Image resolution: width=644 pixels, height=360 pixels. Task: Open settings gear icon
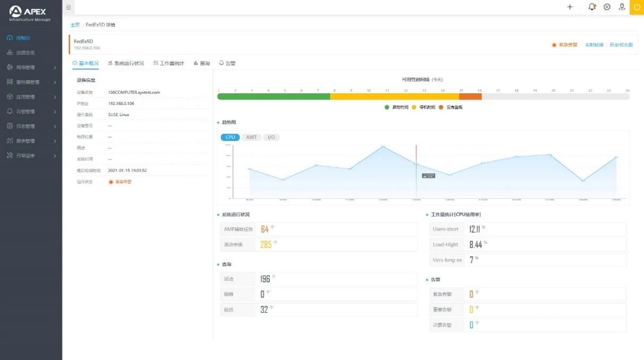607,7
